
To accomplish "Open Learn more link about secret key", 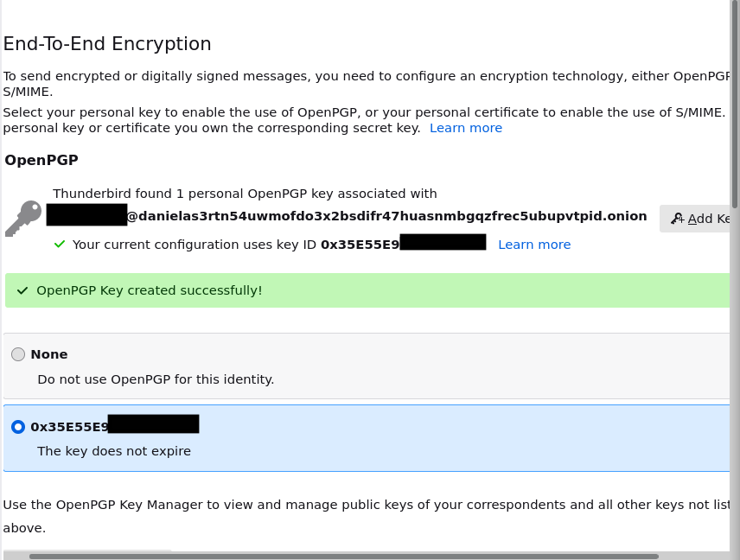I will [465, 128].
